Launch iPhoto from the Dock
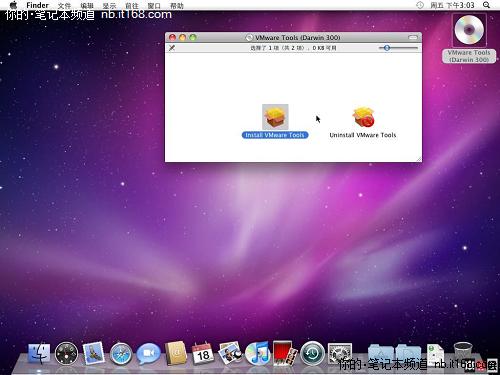Screen dimensions: 500x375 coord(230,353)
